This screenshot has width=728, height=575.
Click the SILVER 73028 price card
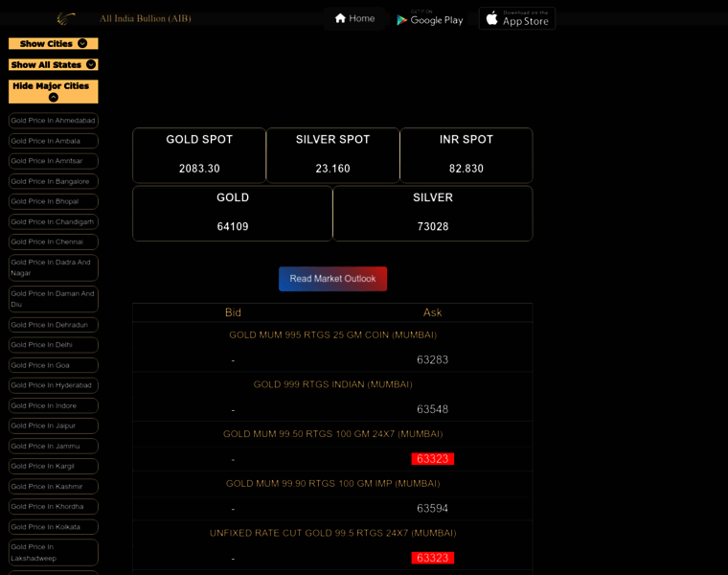tap(432, 213)
